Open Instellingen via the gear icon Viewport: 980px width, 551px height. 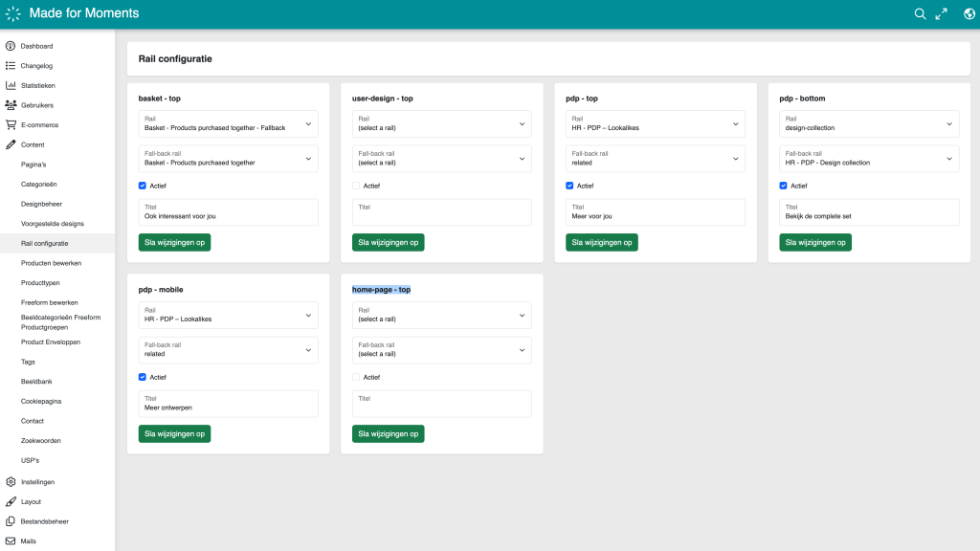(x=11, y=481)
